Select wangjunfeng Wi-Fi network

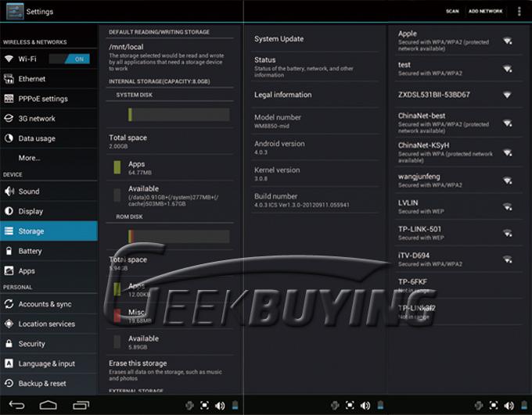click(x=458, y=181)
